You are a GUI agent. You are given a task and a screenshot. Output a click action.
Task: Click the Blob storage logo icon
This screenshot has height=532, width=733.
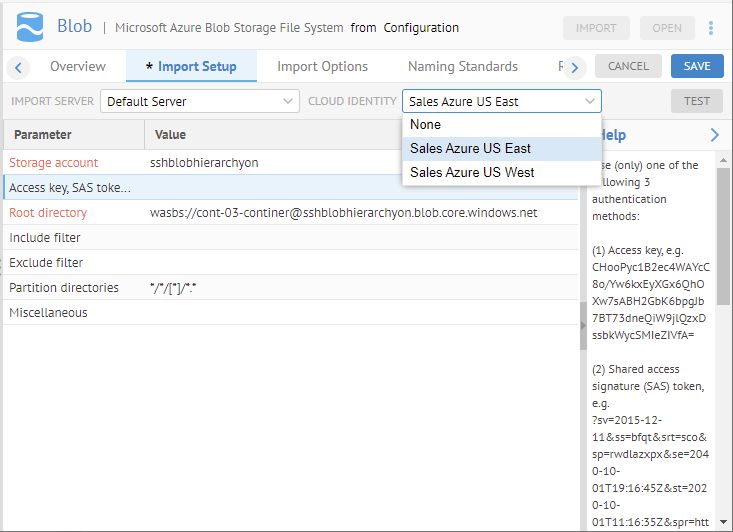[30, 28]
